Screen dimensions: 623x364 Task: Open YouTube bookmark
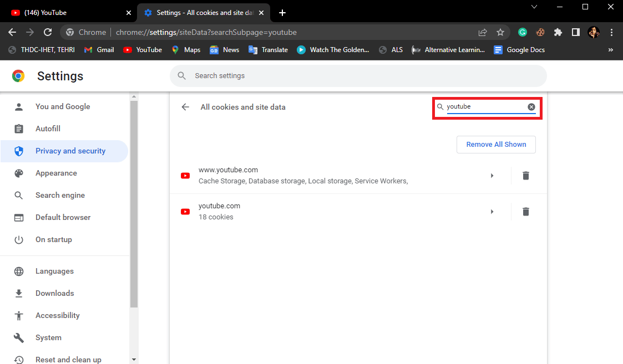pyautogui.click(x=143, y=50)
